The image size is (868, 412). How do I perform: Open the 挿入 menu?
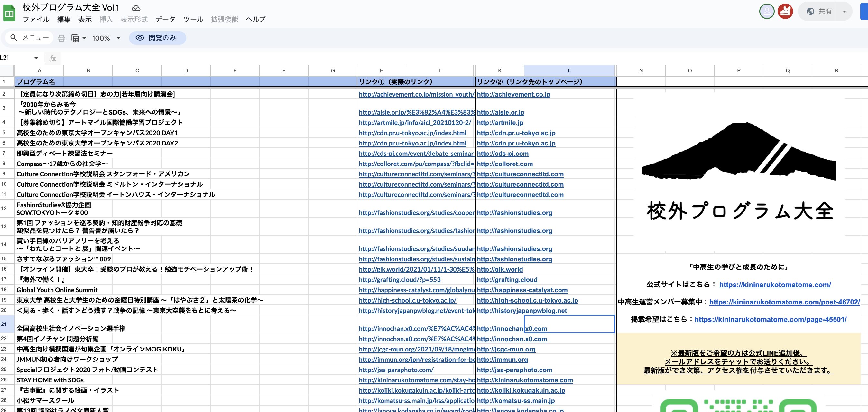106,19
